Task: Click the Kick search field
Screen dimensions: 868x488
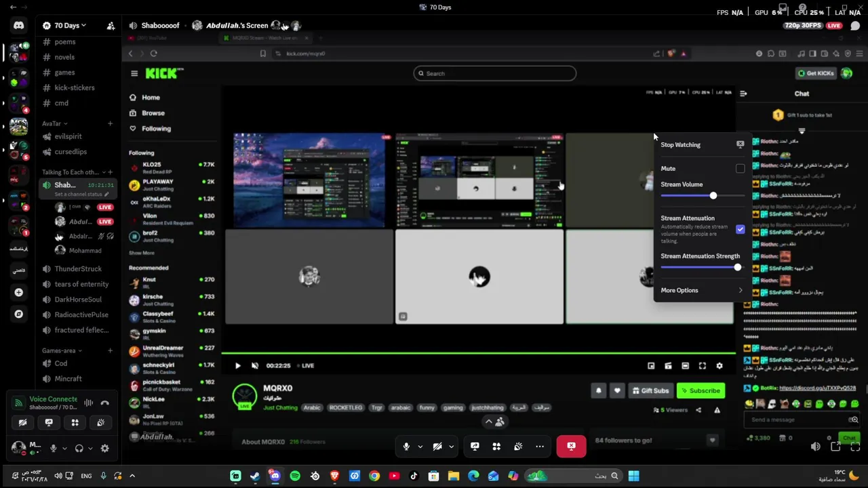Action: (x=495, y=73)
